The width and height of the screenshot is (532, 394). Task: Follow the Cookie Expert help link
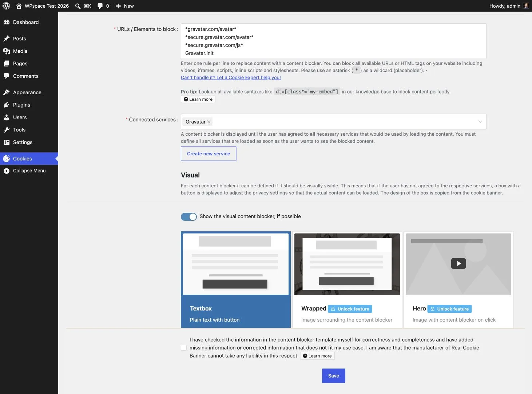click(x=231, y=77)
